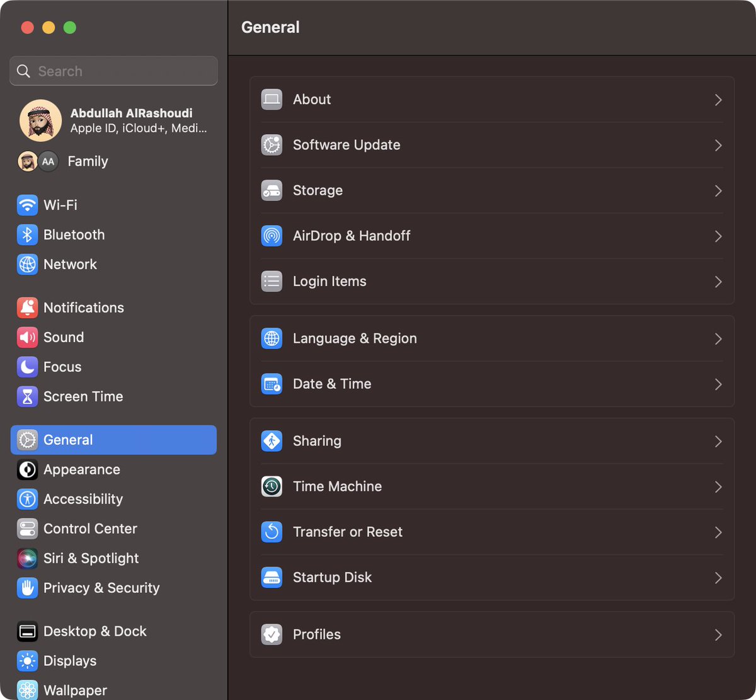Click the Displays sun icon
The image size is (756, 700).
[27, 661]
